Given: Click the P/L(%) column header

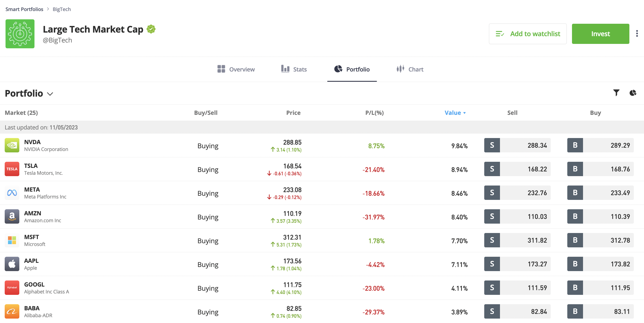Looking at the screenshot, I should coord(374,113).
